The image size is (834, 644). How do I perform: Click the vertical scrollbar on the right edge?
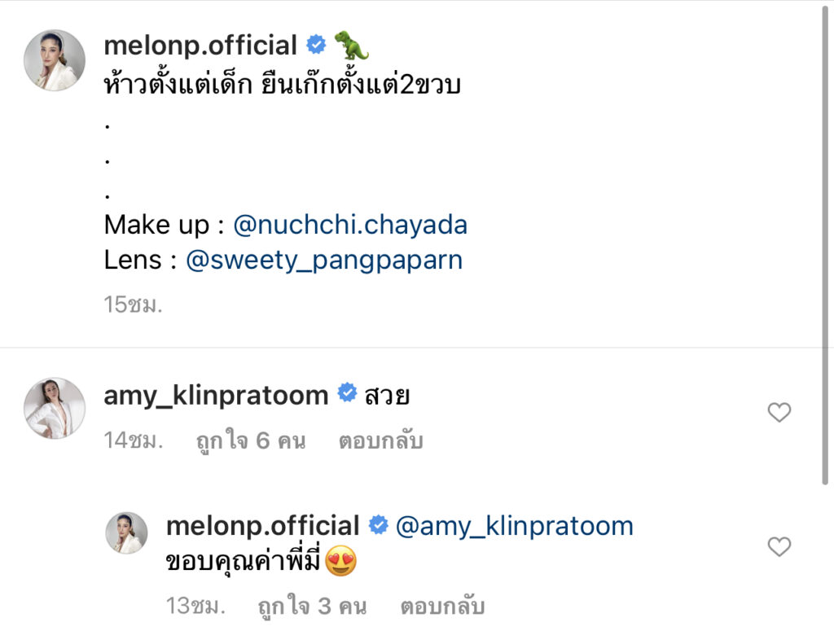click(827, 244)
